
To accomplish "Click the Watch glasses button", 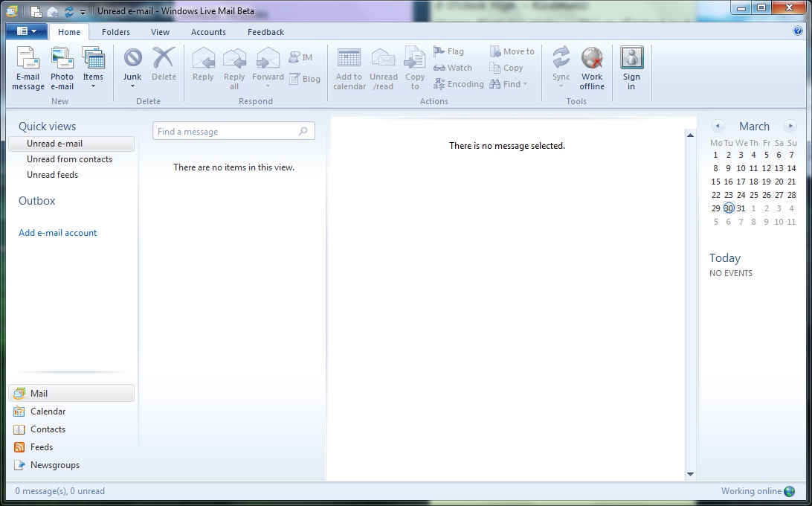I will [x=453, y=68].
